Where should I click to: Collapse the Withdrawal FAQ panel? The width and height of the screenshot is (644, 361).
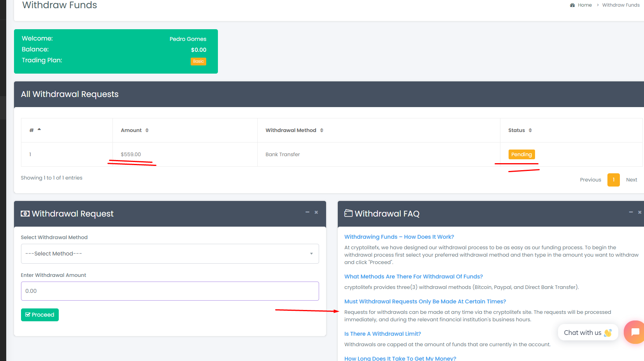point(631,212)
